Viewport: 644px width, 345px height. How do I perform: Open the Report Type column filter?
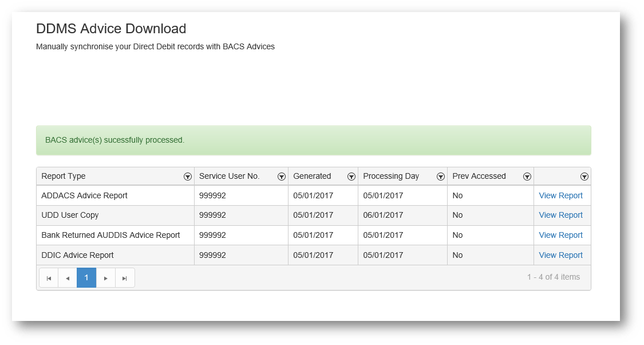pos(188,177)
